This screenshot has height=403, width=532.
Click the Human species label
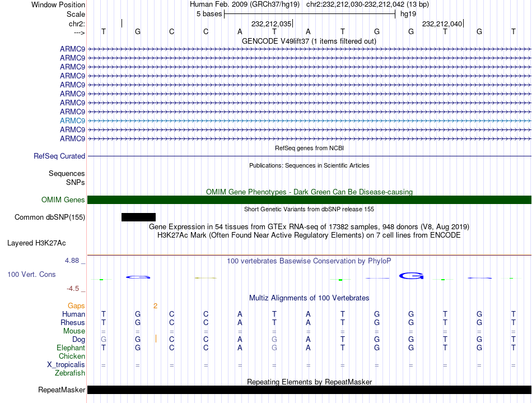click(x=73, y=314)
